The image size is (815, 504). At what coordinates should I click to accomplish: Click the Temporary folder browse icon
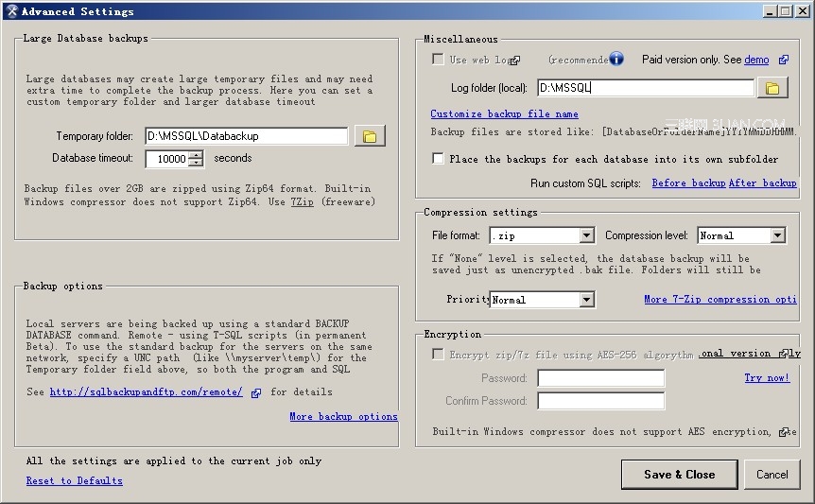370,136
